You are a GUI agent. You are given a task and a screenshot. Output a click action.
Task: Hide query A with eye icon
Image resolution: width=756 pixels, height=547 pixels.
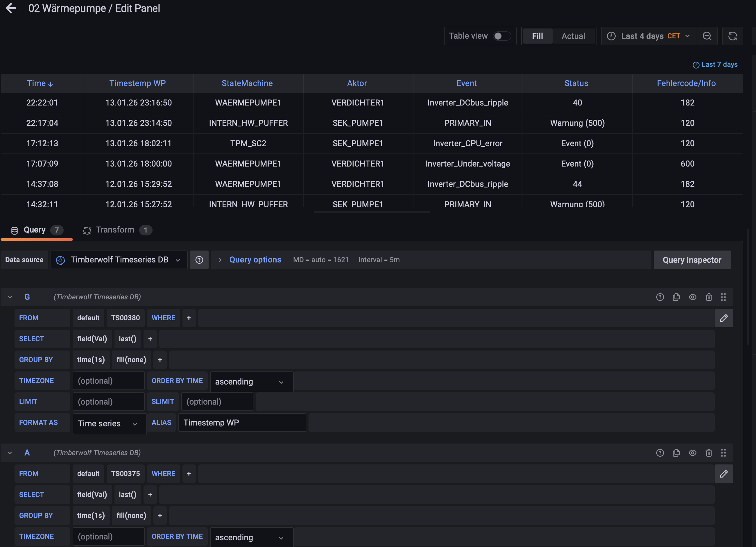tap(692, 453)
